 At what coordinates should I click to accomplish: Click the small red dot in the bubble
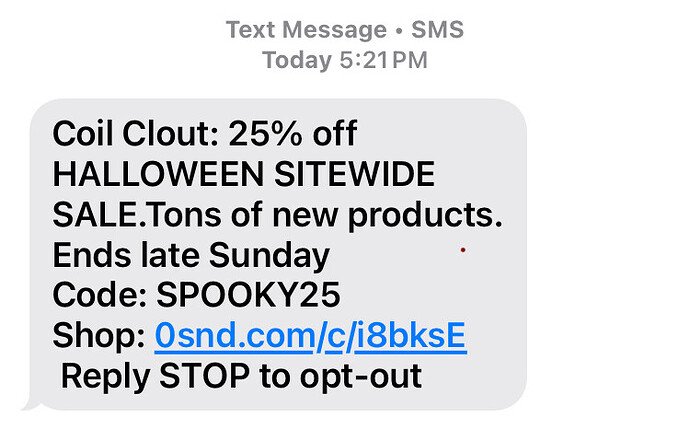click(462, 251)
